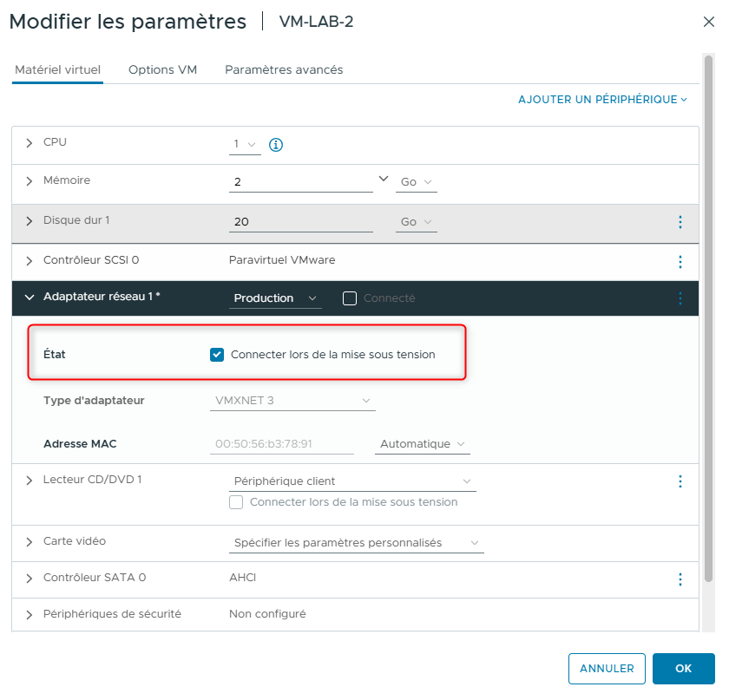This screenshot has width=729, height=700.
Task: Uncheck Connecter lors de la mise sous tension
Action: click(x=217, y=354)
